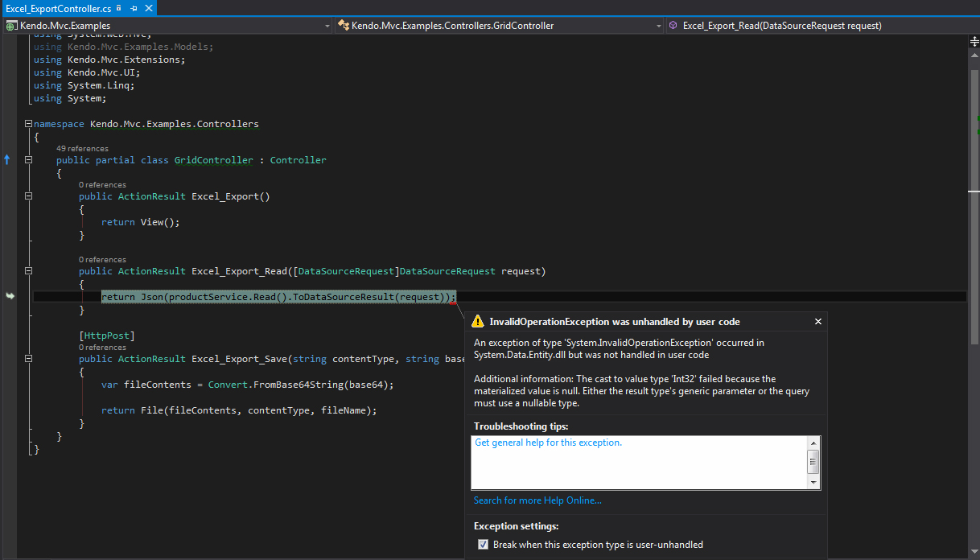The height and width of the screenshot is (560, 980).
Task: Open Search for more Help Online link
Action: (x=537, y=500)
